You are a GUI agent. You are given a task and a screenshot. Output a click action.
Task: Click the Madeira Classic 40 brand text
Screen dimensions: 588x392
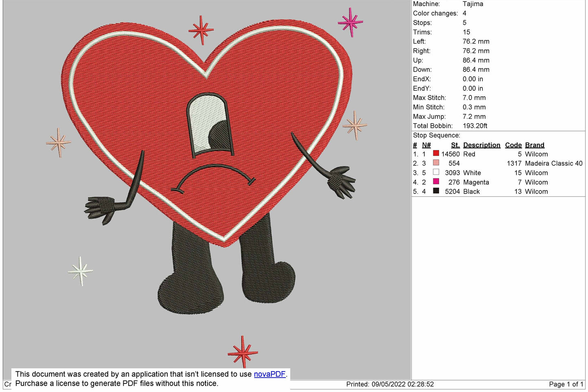coord(553,163)
